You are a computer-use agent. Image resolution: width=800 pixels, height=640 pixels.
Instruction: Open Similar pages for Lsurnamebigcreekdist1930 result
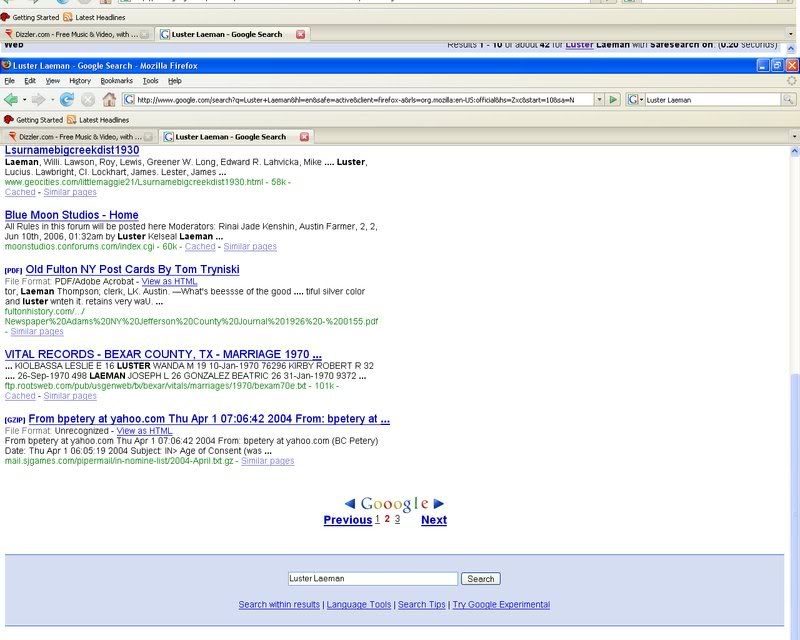[70, 192]
